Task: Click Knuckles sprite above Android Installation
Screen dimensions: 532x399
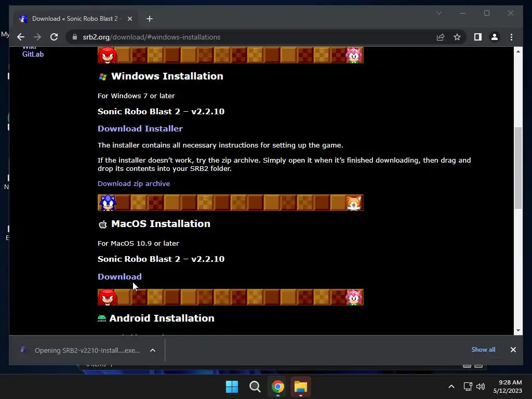Action: point(108,297)
